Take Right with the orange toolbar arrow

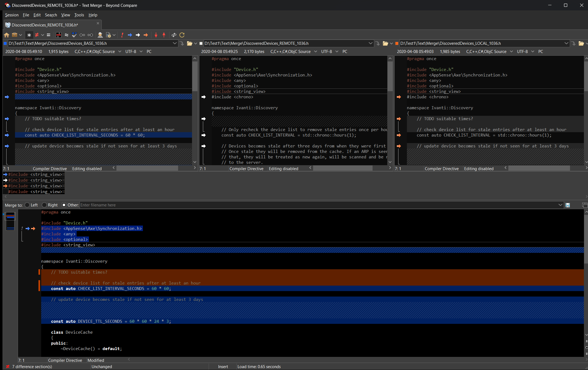[x=146, y=35]
